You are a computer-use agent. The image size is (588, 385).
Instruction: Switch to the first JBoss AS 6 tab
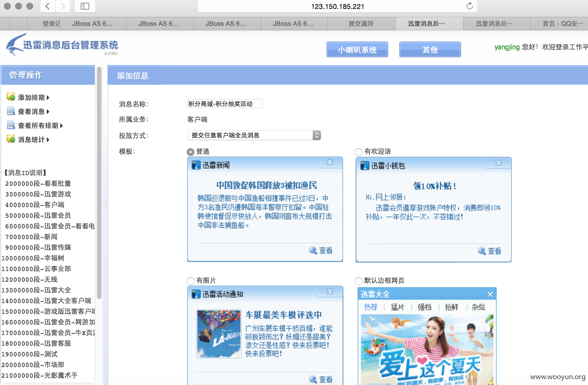pyautogui.click(x=92, y=24)
